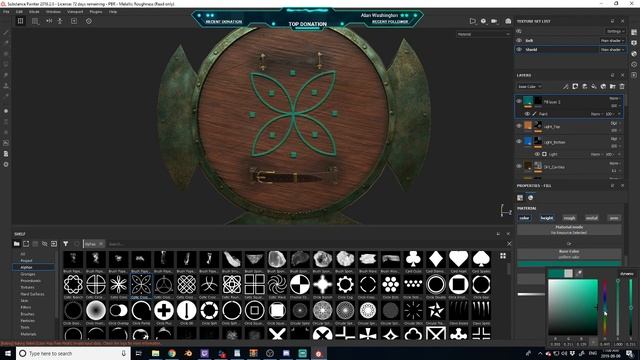This screenshot has height=360, width=640.
Task: Open Chrome from the taskbar
Action: [x=172, y=353]
